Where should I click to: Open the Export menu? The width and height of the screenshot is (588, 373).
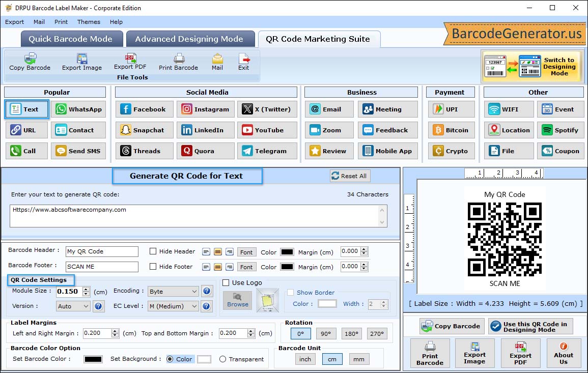tap(14, 22)
